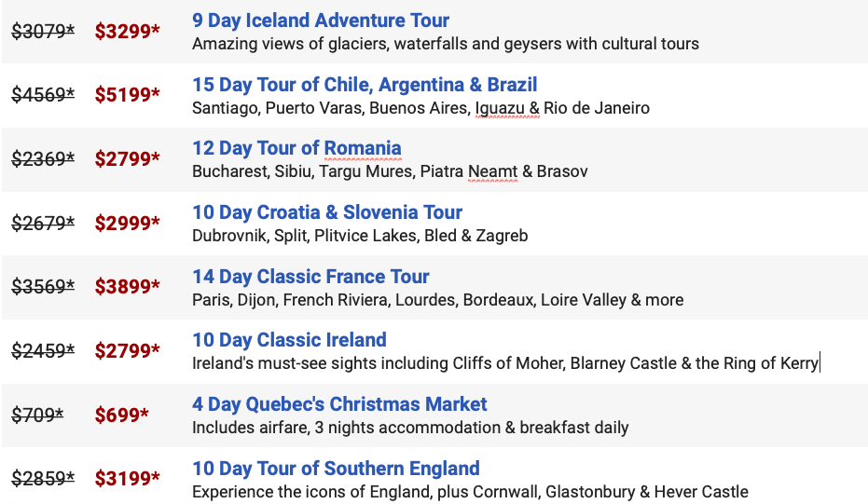Click the crossed-out $709* price
Screen dimensions: 868x504
coord(37,415)
